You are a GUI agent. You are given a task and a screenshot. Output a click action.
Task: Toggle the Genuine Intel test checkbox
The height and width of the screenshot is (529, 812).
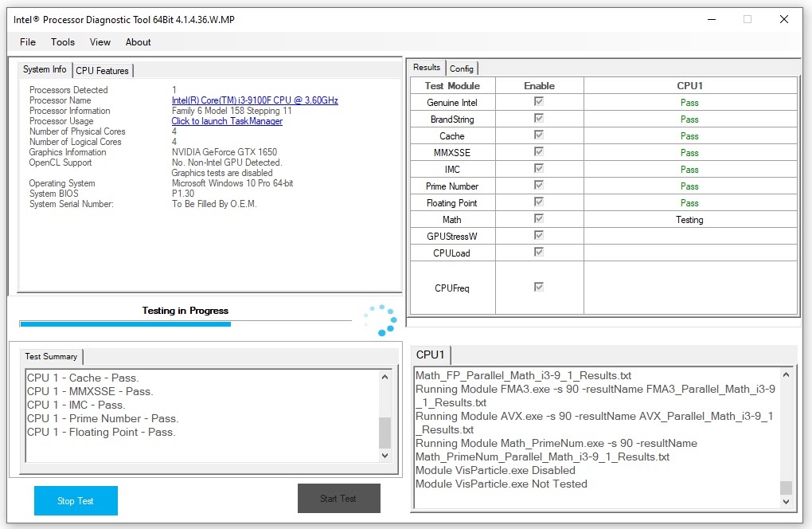coord(539,101)
